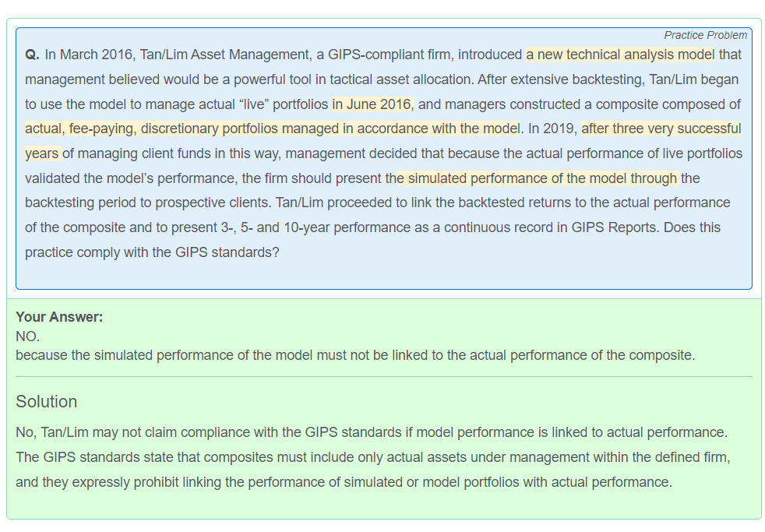Click the highlighted 'in June 2016' text
This screenshot has height=532, width=765.
click(x=372, y=104)
